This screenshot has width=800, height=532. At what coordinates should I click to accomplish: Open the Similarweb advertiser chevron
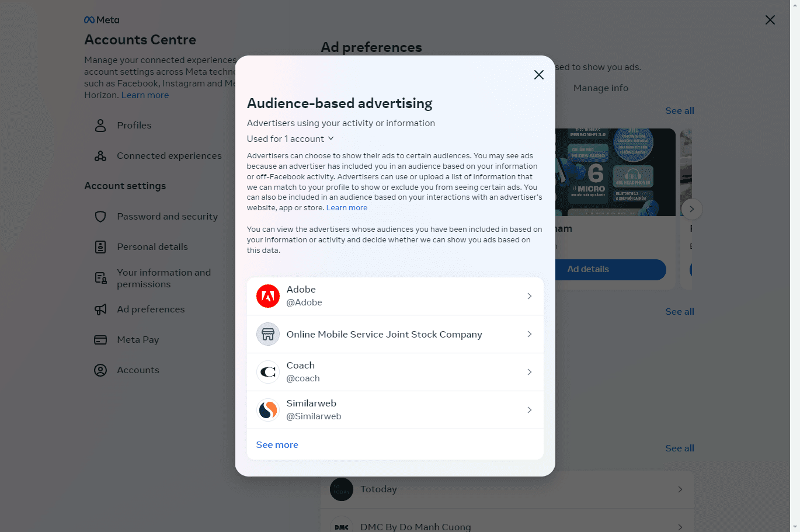529,410
